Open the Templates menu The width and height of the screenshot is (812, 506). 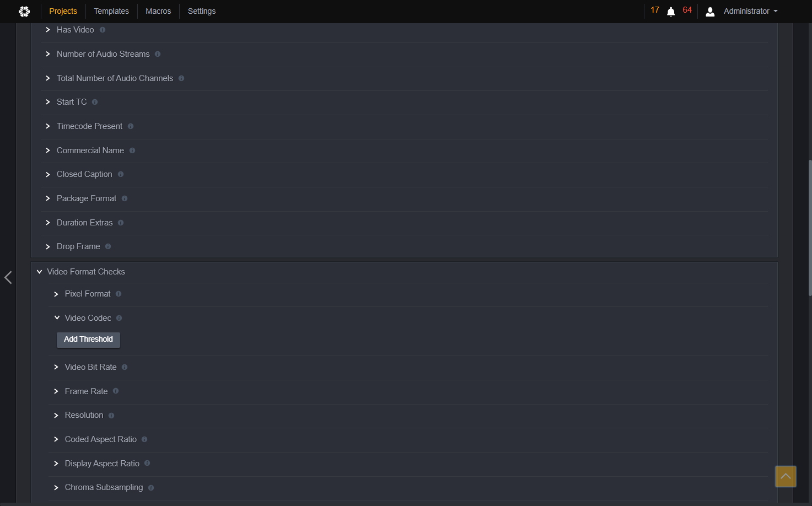point(111,11)
